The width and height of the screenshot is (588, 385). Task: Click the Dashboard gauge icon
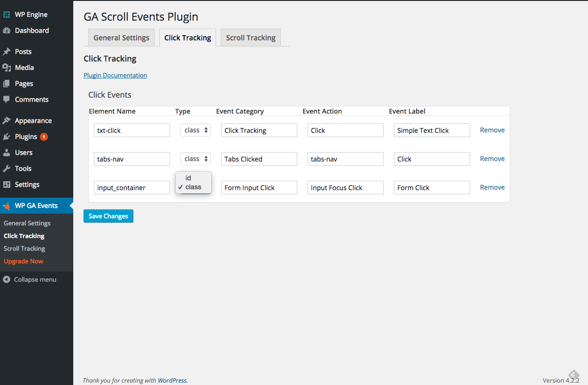[7, 31]
